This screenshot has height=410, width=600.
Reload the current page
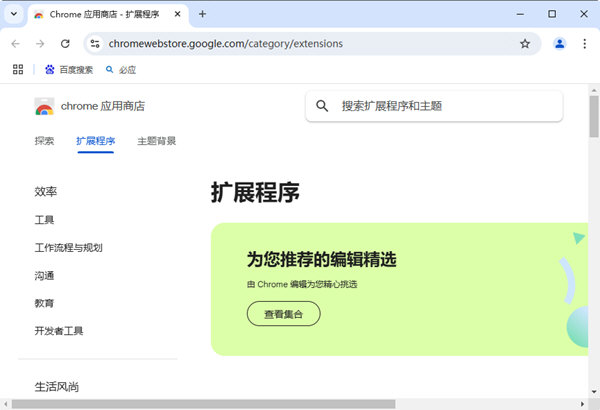click(65, 44)
